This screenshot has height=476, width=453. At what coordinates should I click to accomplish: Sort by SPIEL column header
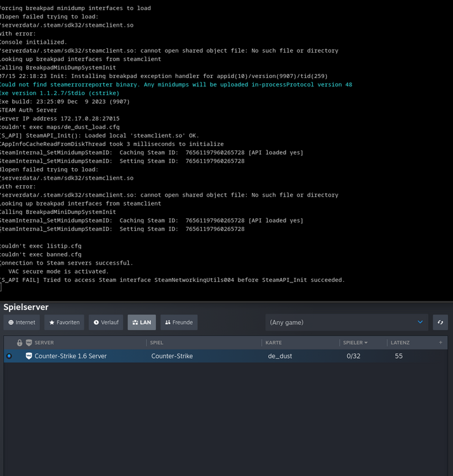(x=157, y=343)
